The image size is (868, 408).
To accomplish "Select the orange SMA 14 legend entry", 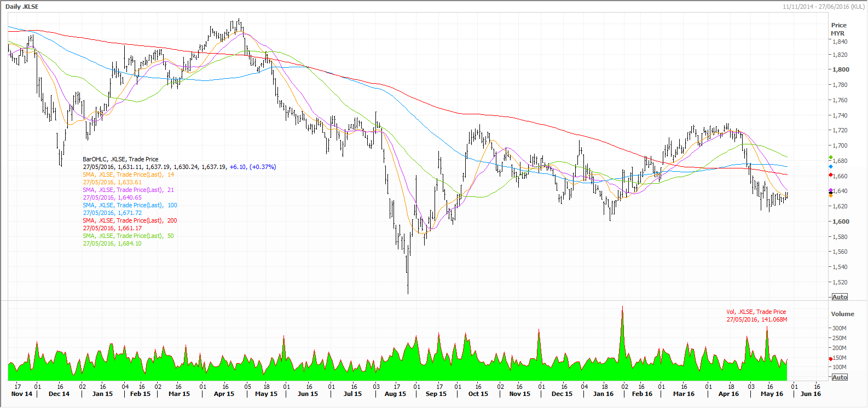I will 128,174.
